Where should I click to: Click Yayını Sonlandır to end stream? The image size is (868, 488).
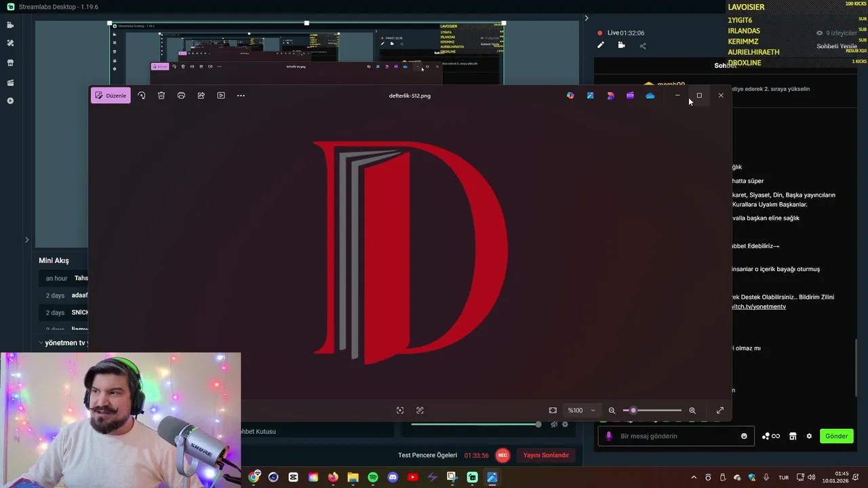[546, 455]
